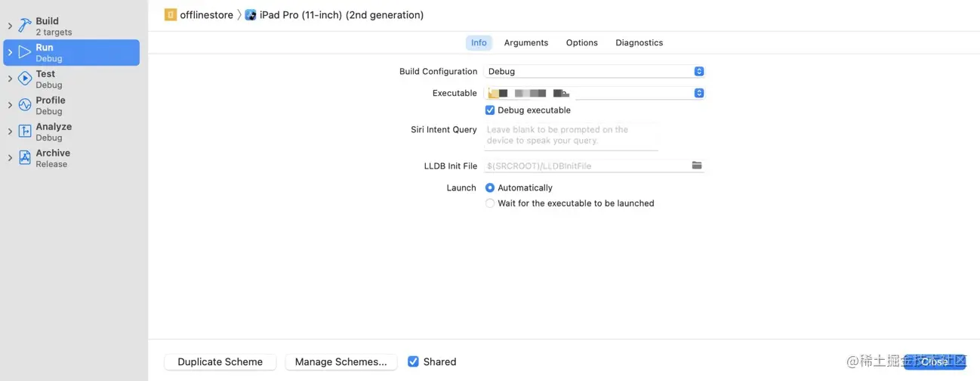The height and width of the screenshot is (381, 980).
Task: Switch to the Arguments tab
Action: (526, 43)
